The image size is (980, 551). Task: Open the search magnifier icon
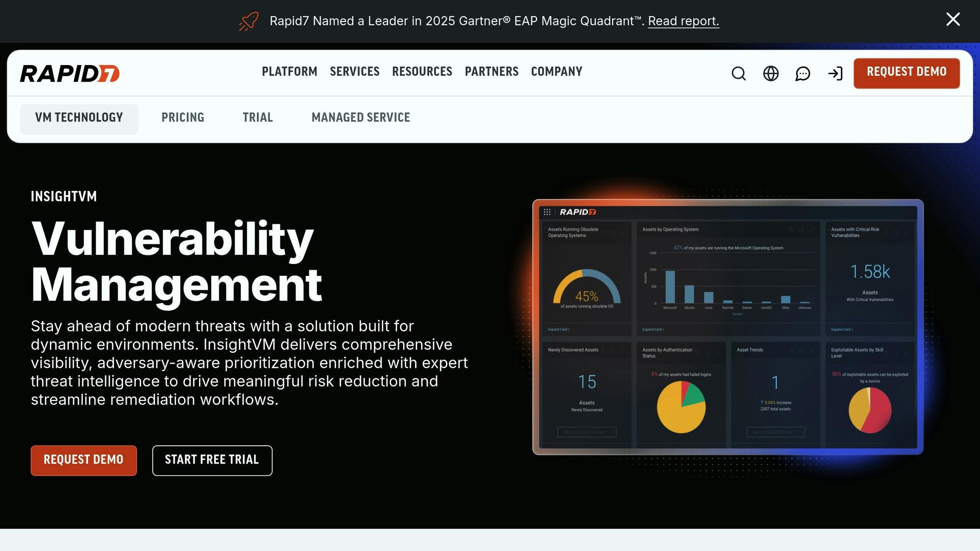(x=738, y=74)
